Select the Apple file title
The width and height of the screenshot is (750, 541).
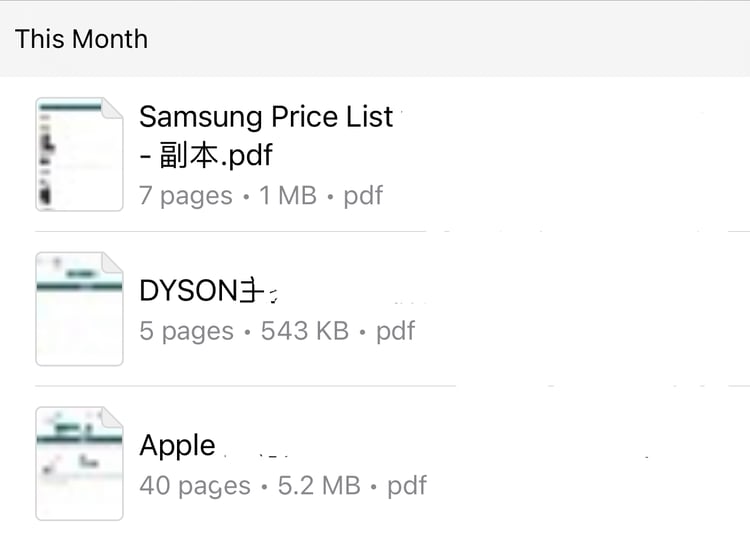tap(178, 445)
